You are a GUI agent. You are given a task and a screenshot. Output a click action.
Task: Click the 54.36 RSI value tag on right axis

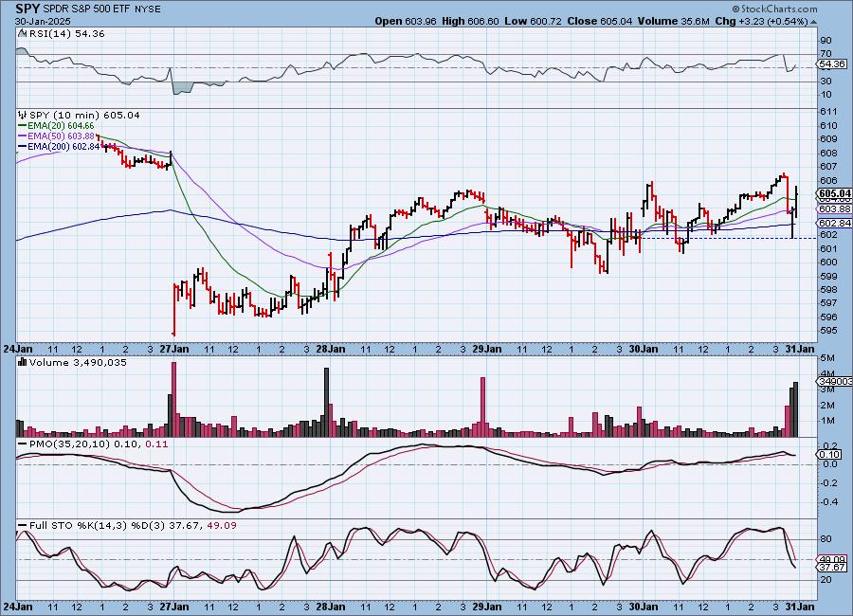tap(833, 64)
